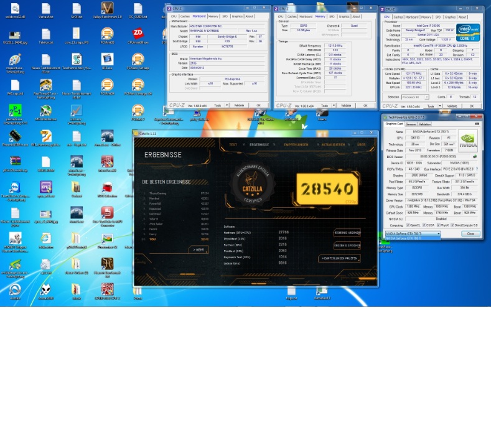This screenshot has height=448, width=491.
Task: Open the Processor #1 selection dropdown in CPU-Z
Action: pos(415,97)
